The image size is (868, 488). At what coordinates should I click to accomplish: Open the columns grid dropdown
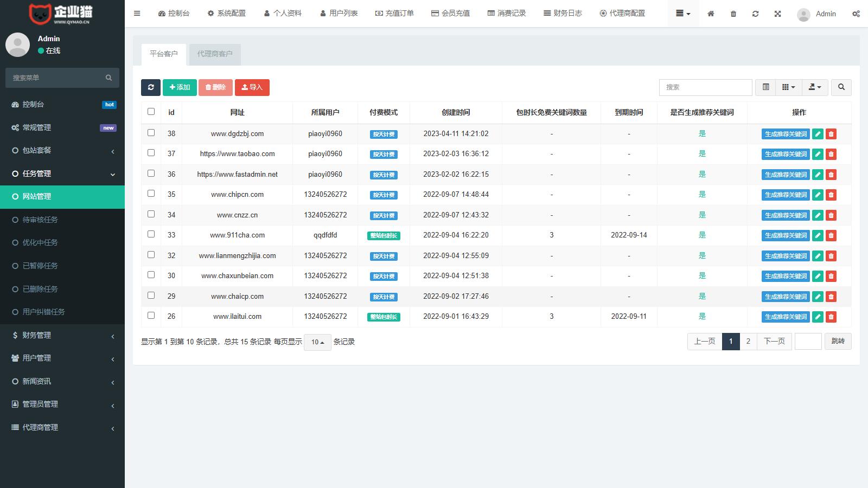click(x=788, y=87)
